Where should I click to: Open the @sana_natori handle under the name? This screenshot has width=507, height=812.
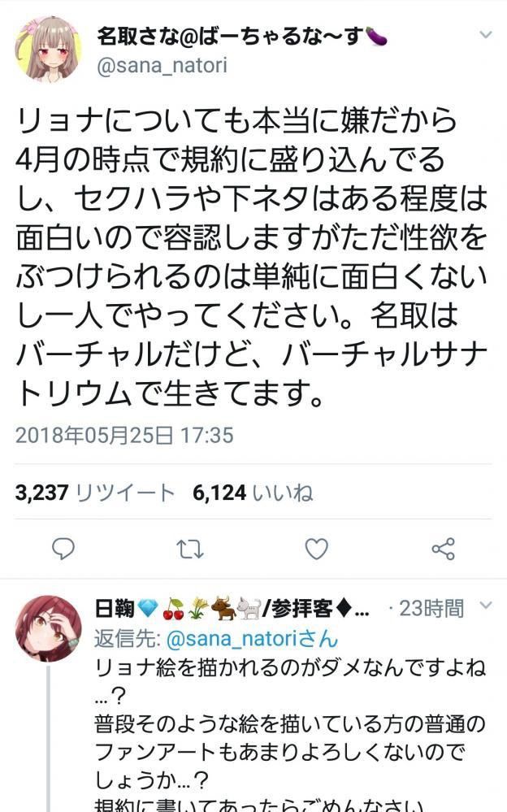click(x=162, y=66)
